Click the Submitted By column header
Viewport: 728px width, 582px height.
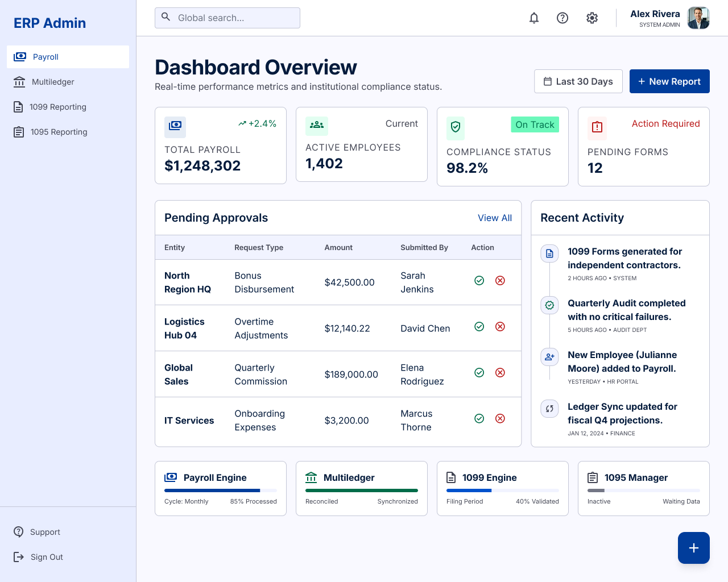[x=424, y=248]
